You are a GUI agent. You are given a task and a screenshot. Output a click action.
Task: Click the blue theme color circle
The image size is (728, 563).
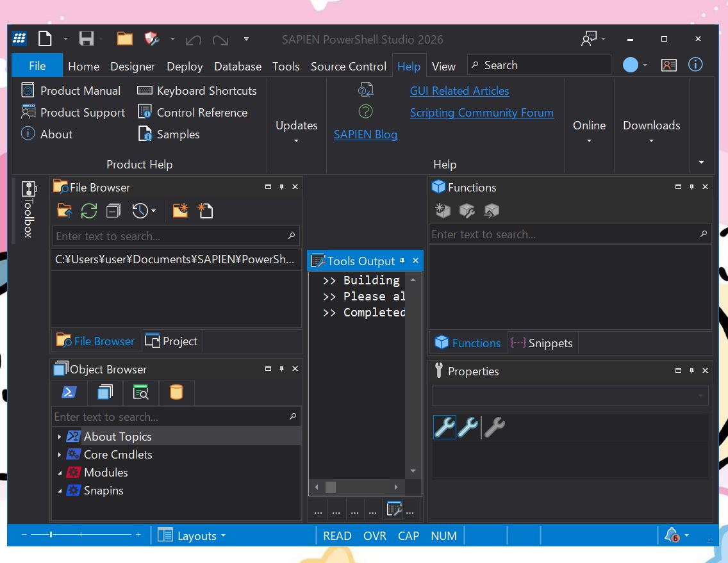tap(630, 65)
